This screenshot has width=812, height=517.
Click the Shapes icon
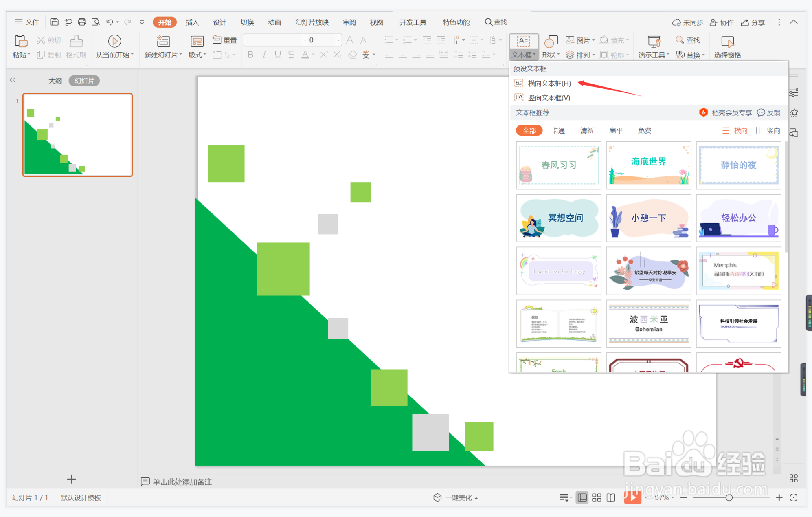click(x=551, y=41)
